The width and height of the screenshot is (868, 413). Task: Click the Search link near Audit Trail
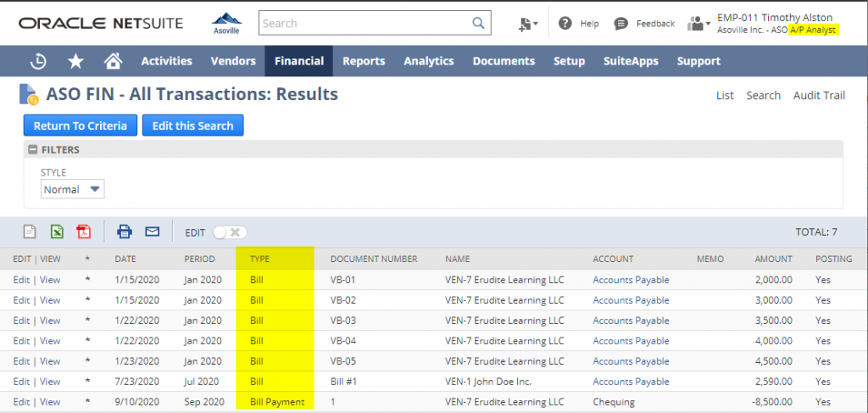[764, 95]
